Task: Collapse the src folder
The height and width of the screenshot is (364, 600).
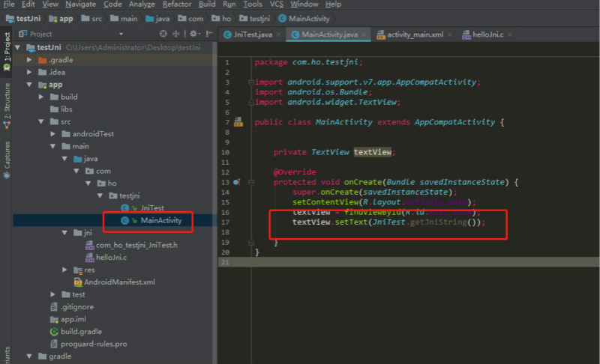Action: pyautogui.click(x=41, y=121)
